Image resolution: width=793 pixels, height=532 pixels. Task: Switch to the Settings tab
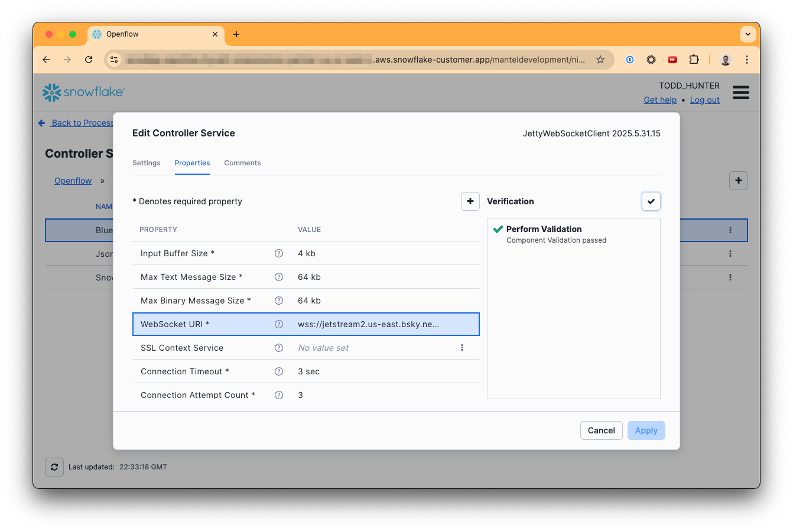point(146,163)
